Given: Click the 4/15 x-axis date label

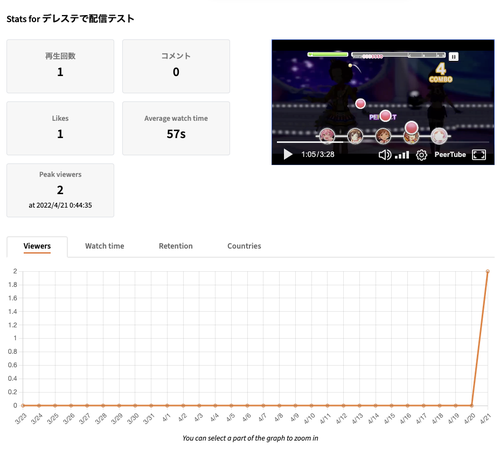Looking at the screenshot, I should tap(389, 418).
